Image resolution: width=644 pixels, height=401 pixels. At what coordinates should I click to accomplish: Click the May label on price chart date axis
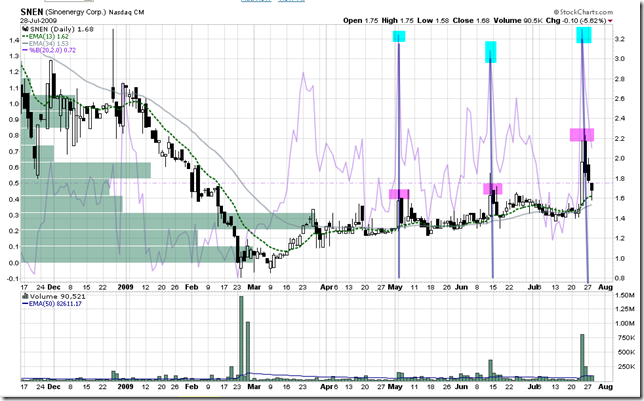[x=395, y=287]
